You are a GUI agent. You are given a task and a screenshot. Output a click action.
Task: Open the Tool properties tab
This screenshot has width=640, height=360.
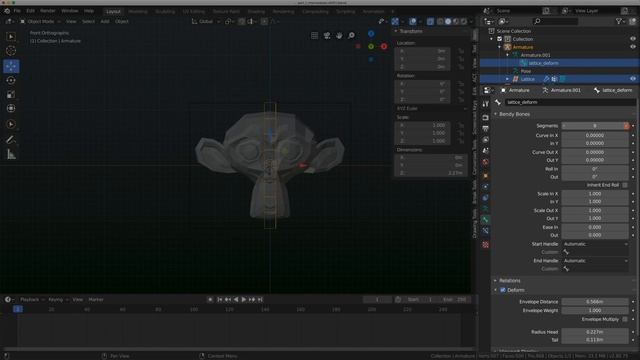coord(485,104)
